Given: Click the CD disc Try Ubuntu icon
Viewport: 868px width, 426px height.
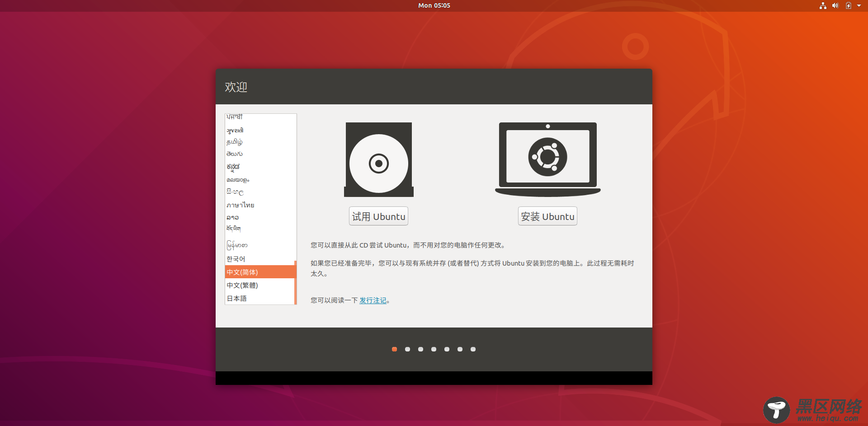Looking at the screenshot, I should click(x=379, y=159).
